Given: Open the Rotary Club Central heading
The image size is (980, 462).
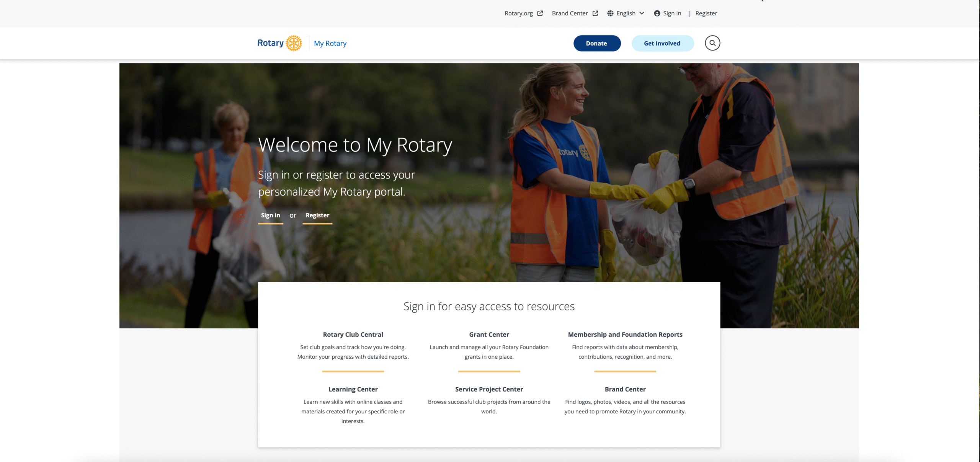Looking at the screenshot, I should pos(353,335).
